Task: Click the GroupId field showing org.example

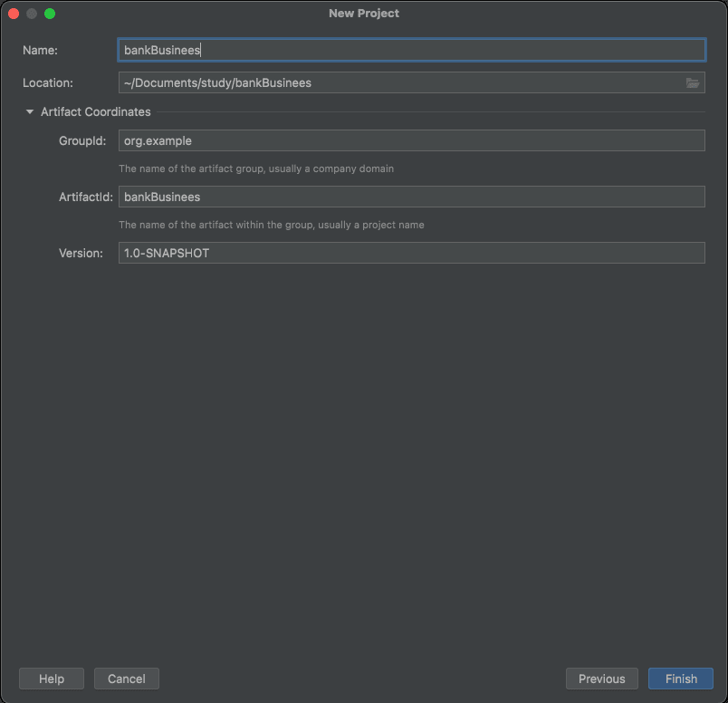Action: pyautogui.click(x=411, y=140)
